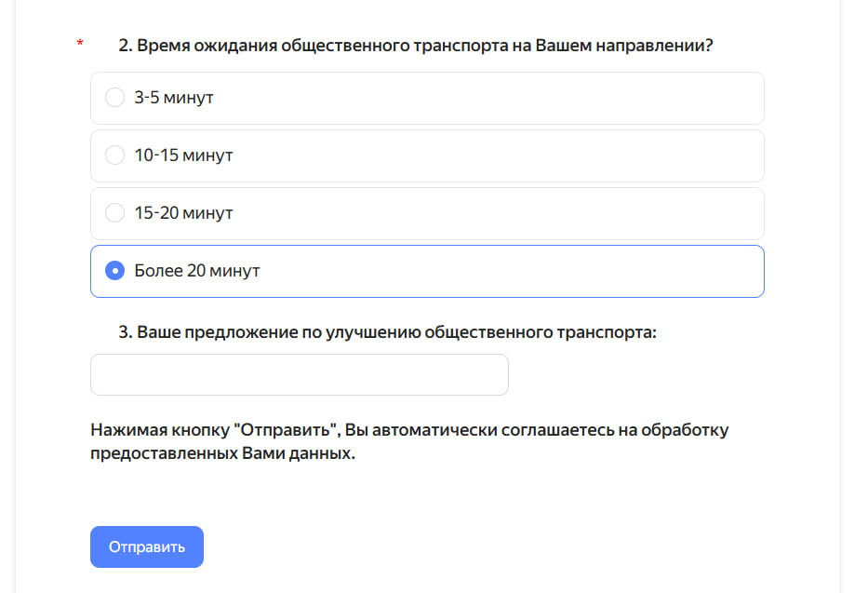The width and height of the screenshot is (868, 593).
Task: Deselect the currently selected waiting-time option
Action: [x=114, y=271]
